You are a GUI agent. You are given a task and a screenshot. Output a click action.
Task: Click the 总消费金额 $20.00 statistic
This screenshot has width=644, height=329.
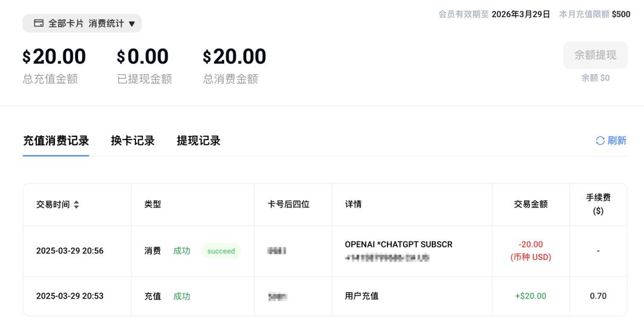pos(234,57)
